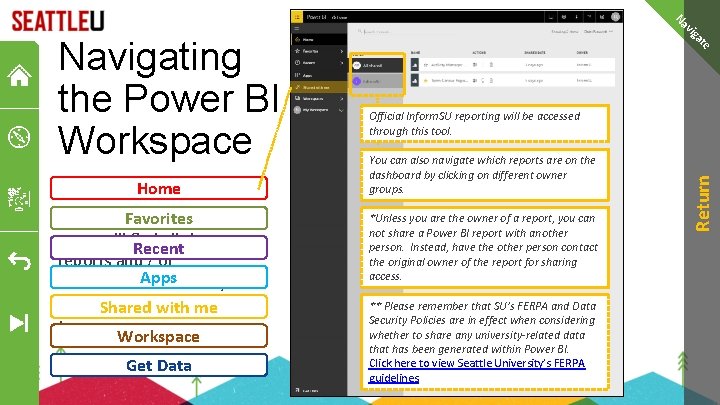Open the user avatar in Power BI header
This screenshot has width=720, height=405.
coord(615,17)
